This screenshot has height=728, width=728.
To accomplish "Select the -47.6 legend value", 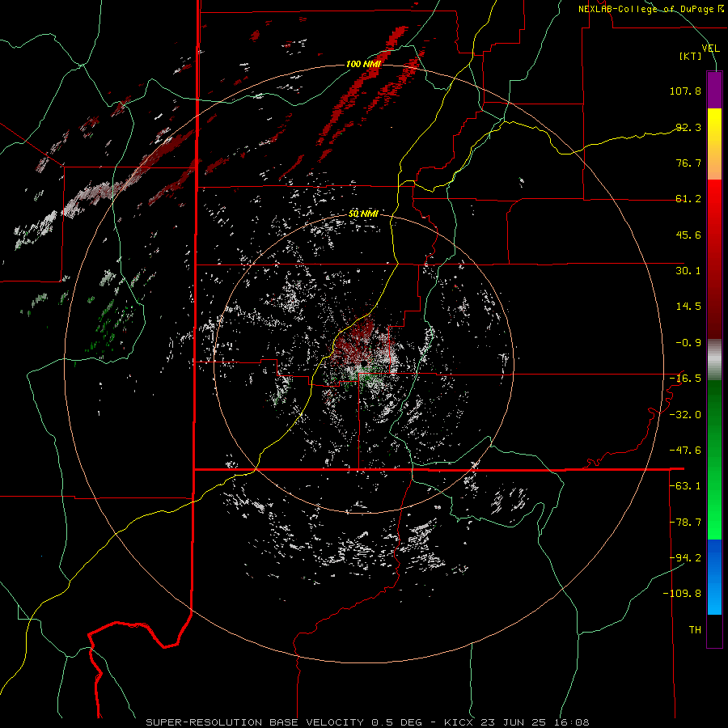I will (x=685, y=451).
